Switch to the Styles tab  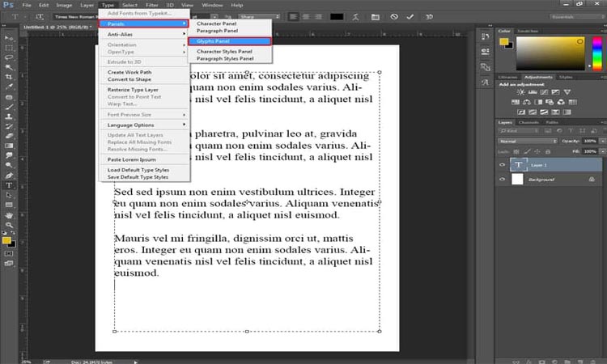tap(566, 77)
